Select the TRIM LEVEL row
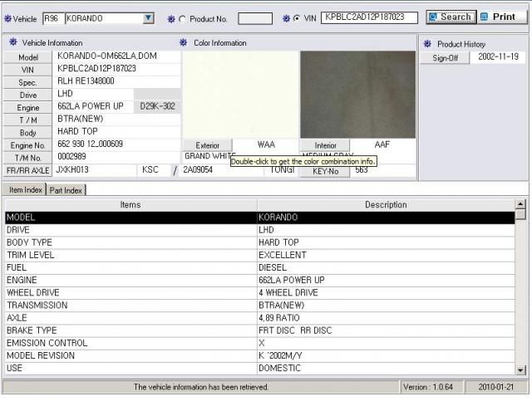Viewport: 532px width, 401px height. [x=260, y=255]
